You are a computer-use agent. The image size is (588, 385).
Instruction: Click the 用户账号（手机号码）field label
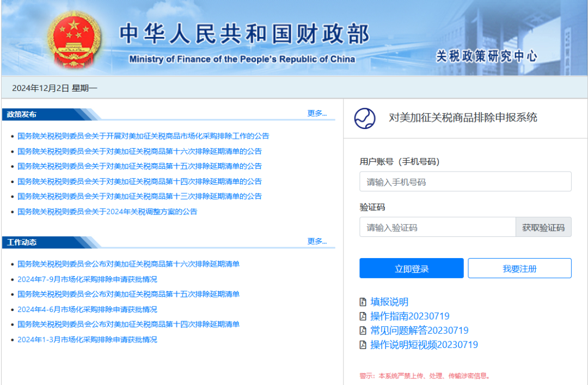400,162
